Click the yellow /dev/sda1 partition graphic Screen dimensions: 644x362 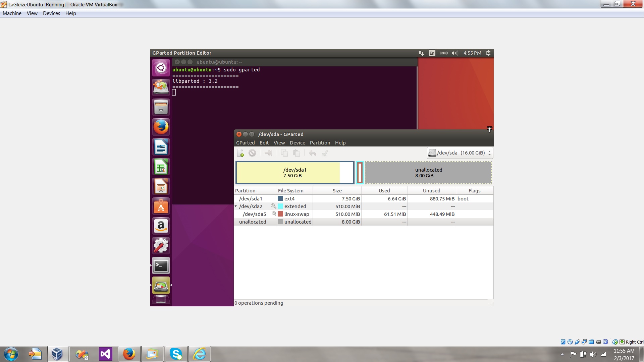(x=295, y=172)
